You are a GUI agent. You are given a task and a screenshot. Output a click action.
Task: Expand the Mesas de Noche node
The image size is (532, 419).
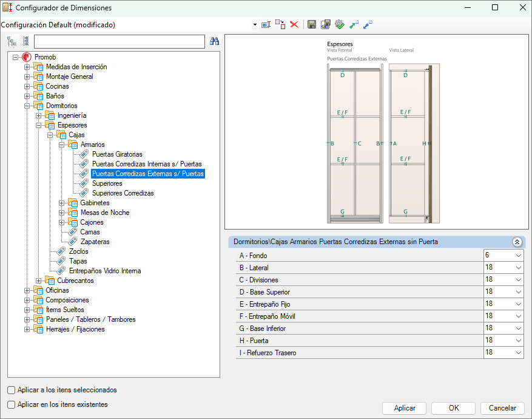pos(61,213)
